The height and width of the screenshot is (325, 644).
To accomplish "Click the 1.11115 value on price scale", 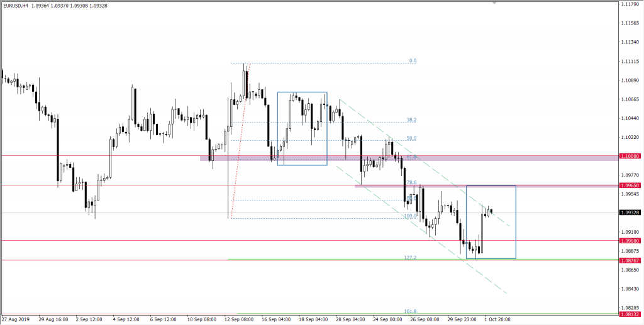I will 631,62.
